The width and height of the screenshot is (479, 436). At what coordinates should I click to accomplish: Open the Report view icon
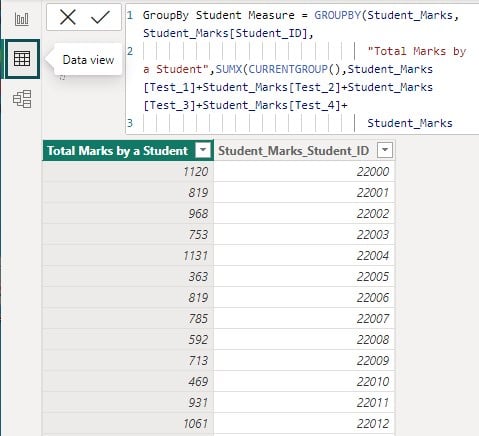point(22,19)
